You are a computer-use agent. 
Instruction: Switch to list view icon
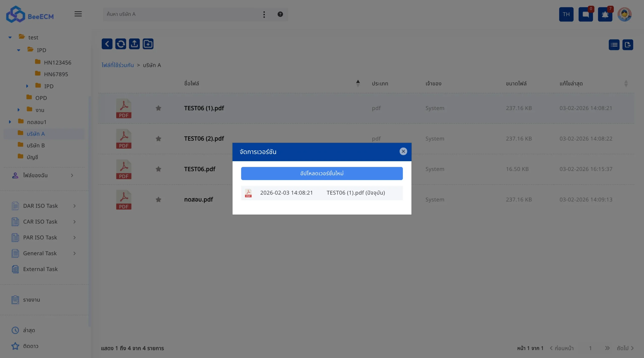(614, 45)
